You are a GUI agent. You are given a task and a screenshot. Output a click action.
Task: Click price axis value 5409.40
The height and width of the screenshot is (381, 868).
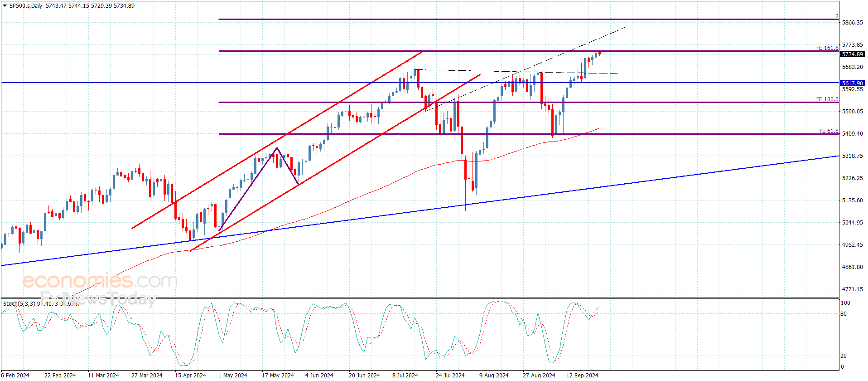pos(852,134)
